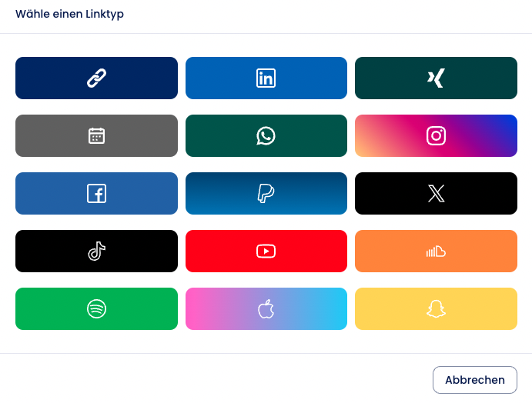
Task: Choose the calendar appointment link type
Action: point(97,135)
